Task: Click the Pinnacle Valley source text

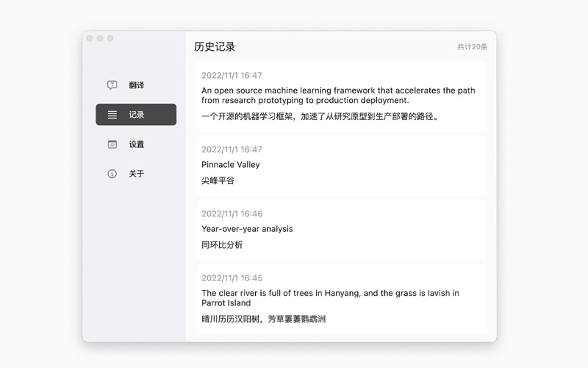Action: coord(230,164)
